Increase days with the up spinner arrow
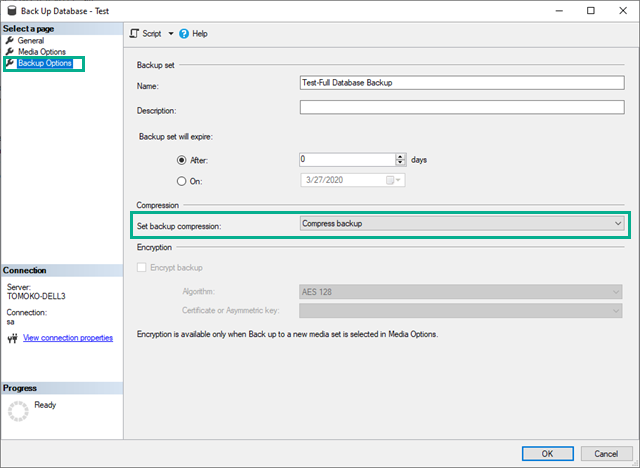Image resolution: width=640 pixels, height=469 pixels. [x=400, y=157]
